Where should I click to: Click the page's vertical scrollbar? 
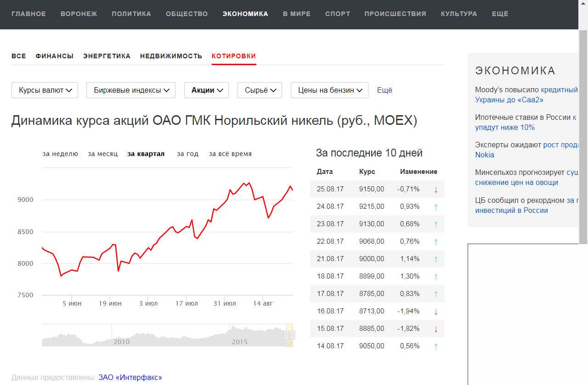(583, 138)
